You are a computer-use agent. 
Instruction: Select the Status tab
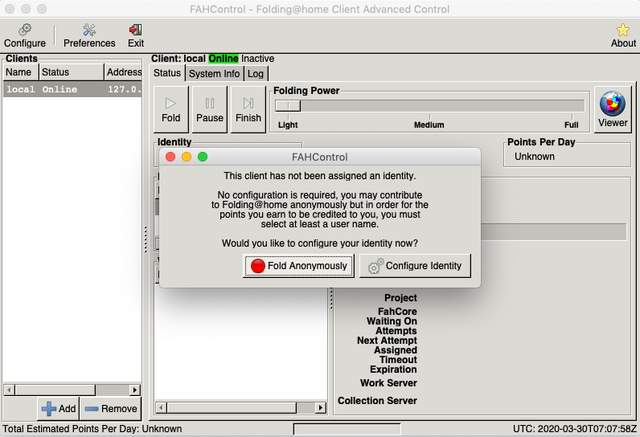(167, 73)
